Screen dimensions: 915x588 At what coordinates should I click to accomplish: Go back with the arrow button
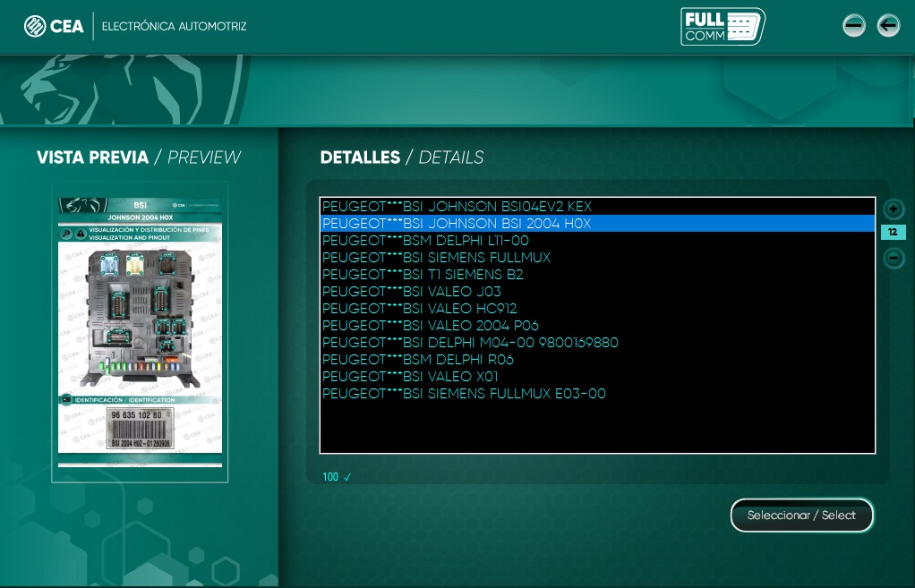coord(887,25)
